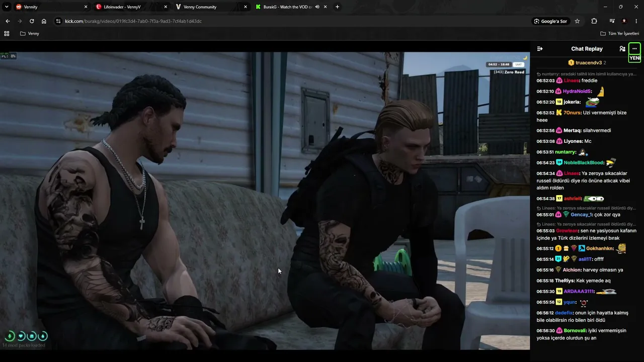Close the Venny Community tab

[x=246, y=7]
